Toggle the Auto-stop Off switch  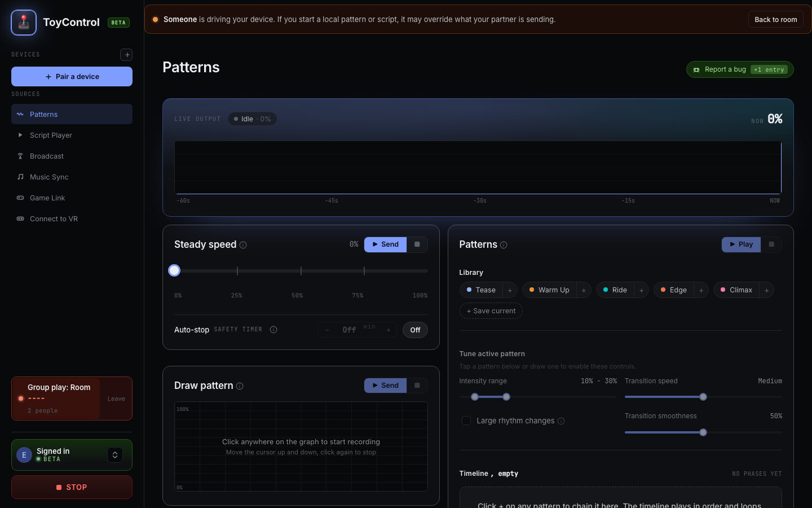tap(415, 330)
